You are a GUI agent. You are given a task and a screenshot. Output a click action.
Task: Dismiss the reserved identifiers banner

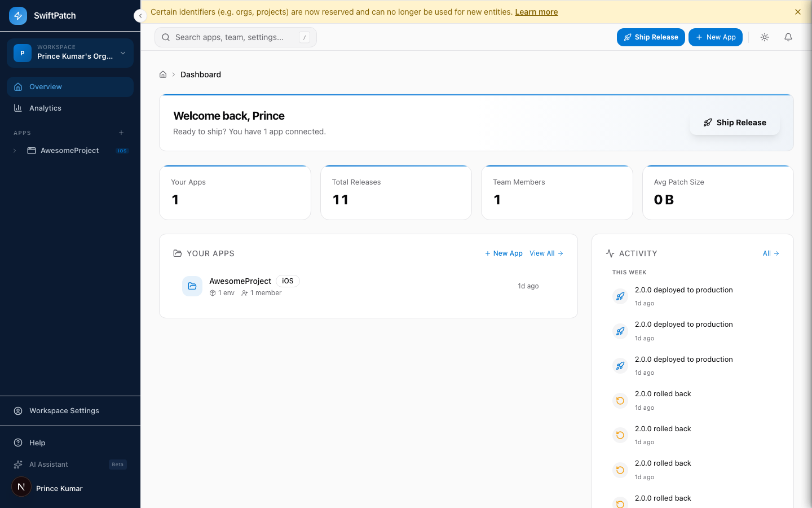click(798, 11)
